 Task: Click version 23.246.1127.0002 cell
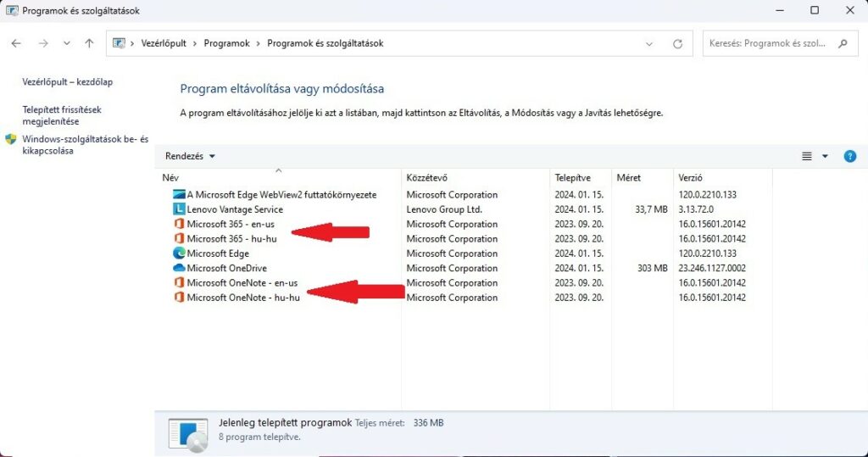pyautogui.click(x=712, y=268)
